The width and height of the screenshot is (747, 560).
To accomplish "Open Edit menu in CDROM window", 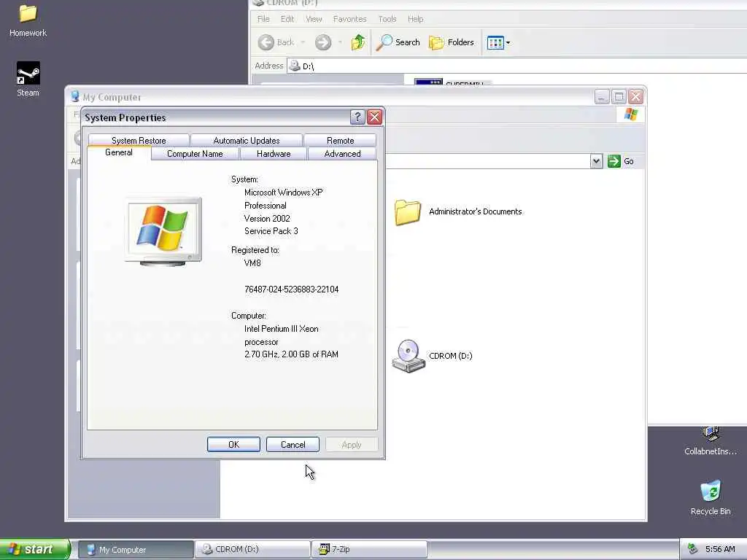I will [287, 19].
